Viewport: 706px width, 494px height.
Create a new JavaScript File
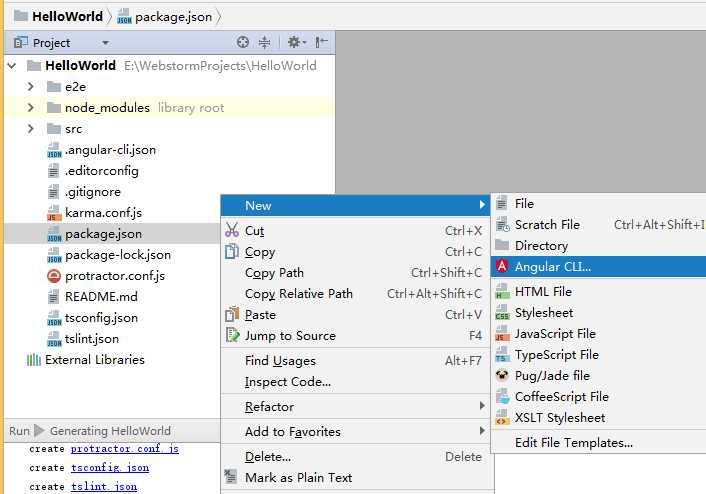[599, 334]
